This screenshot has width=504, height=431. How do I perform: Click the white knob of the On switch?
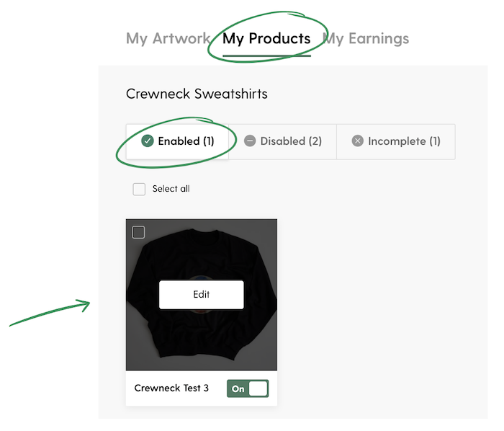click(258, 388)
